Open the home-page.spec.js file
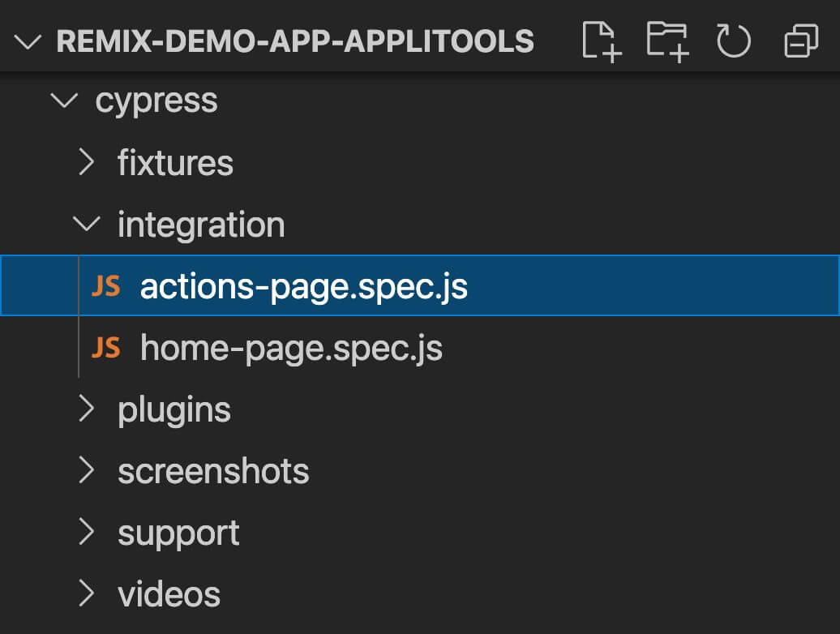Screen dimensions: 840x634 tap(291, 348)
